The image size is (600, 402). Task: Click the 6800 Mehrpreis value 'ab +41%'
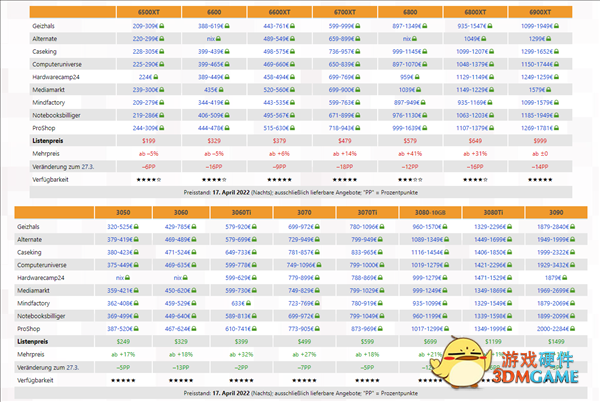(410, 153)
